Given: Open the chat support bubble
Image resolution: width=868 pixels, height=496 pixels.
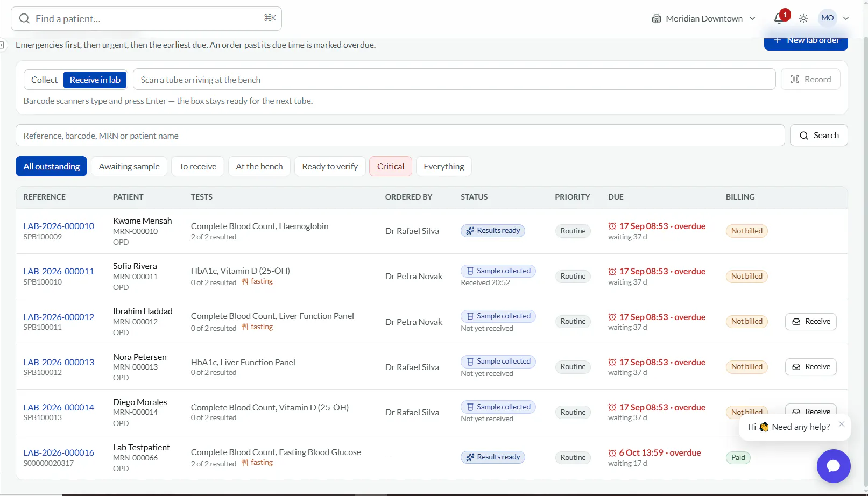Looking at the screenshot, I should 834,466.
